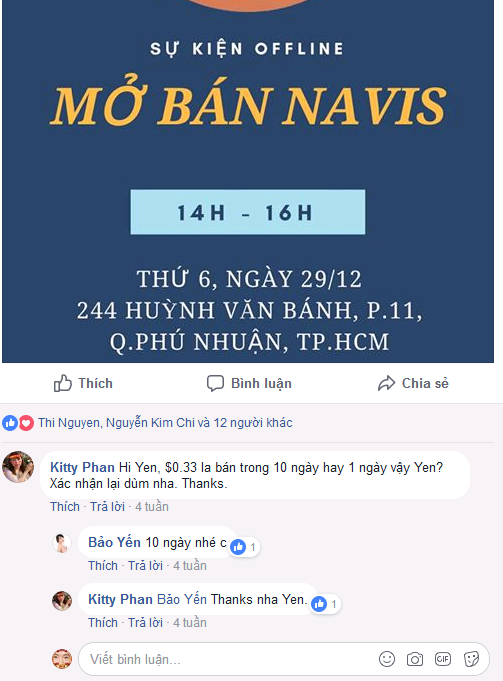Click the blue like reaction icon

10,423
